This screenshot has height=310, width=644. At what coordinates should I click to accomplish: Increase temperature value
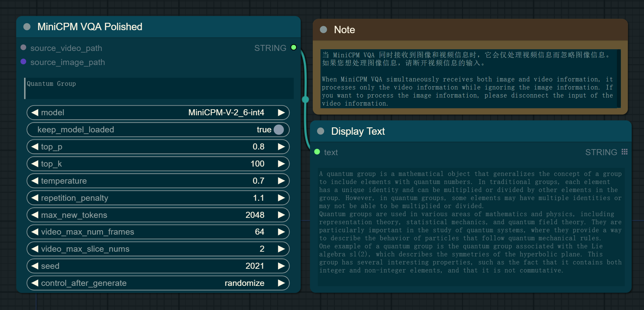click(281, 181)
